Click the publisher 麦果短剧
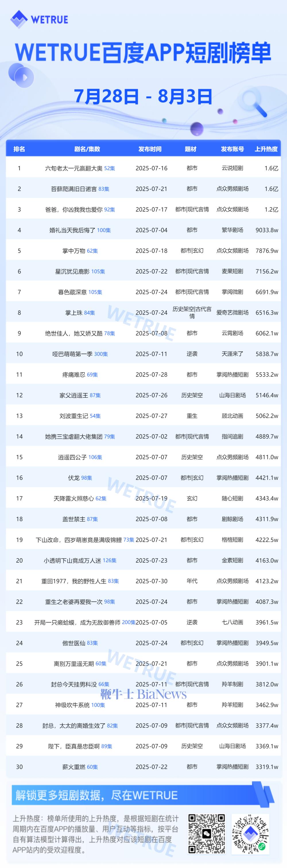287x868 pixels. [232, 271]
